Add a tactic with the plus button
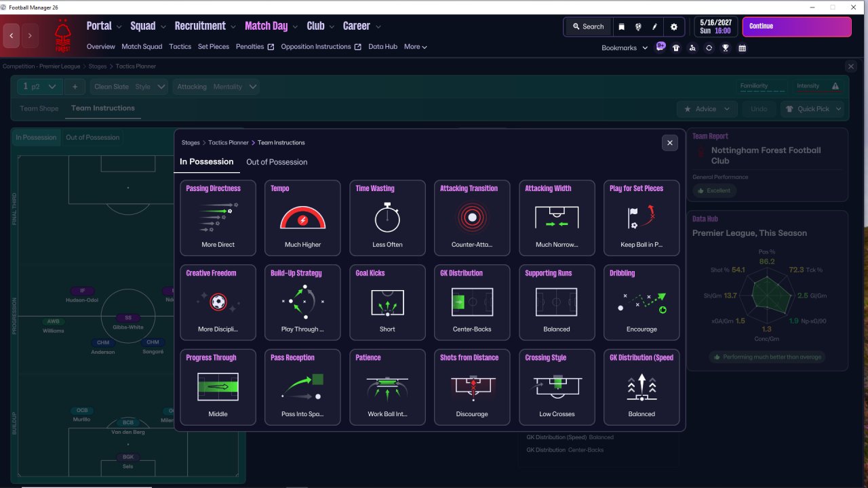The image size is (868, 488). [x=75, y=87]
